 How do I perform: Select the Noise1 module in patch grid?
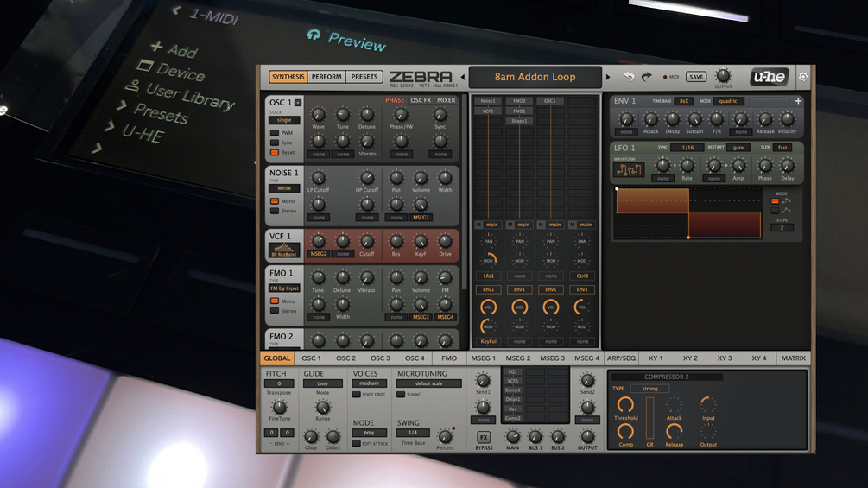[x=488, y=101]
